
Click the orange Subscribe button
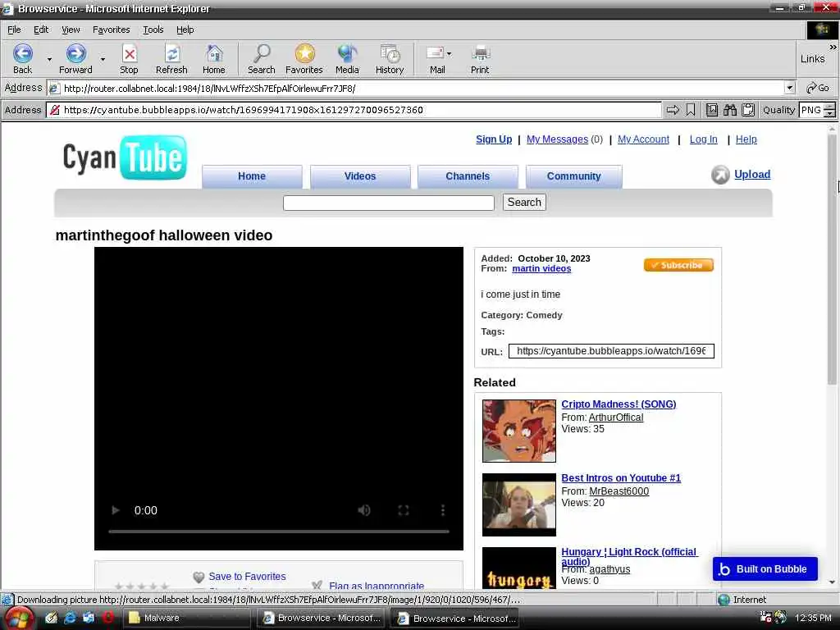[678, 265]
